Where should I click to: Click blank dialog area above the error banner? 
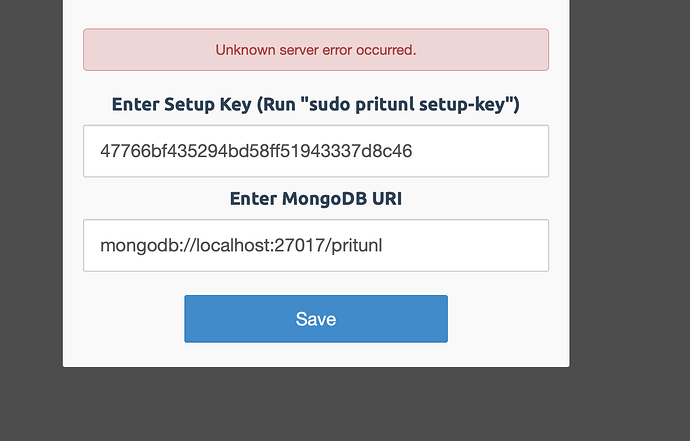[316, 13]
